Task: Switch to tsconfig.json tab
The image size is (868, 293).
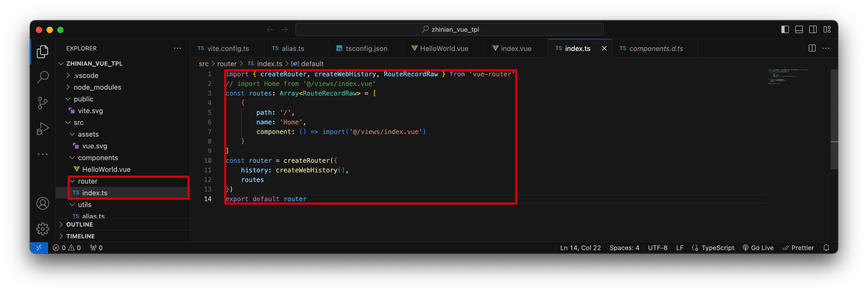Action: (x=365, y=49)
